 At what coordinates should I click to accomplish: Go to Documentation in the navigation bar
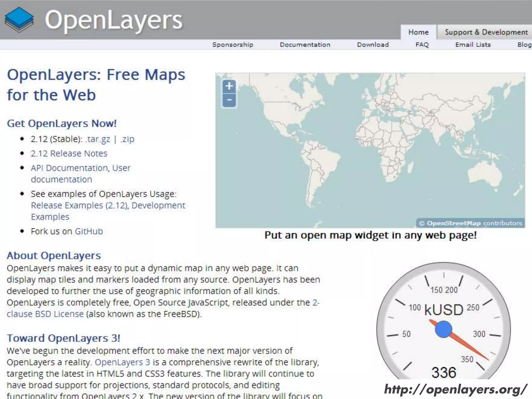(305, 45)
